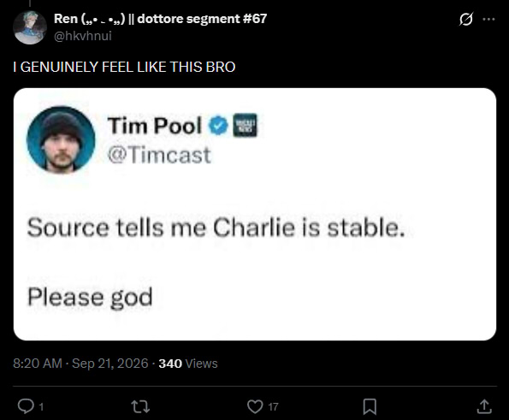Image resolution: width=509 pixels, height=420 pixels.
Task: Repost this tweet using the arrows icon
Action: point(140,406)
